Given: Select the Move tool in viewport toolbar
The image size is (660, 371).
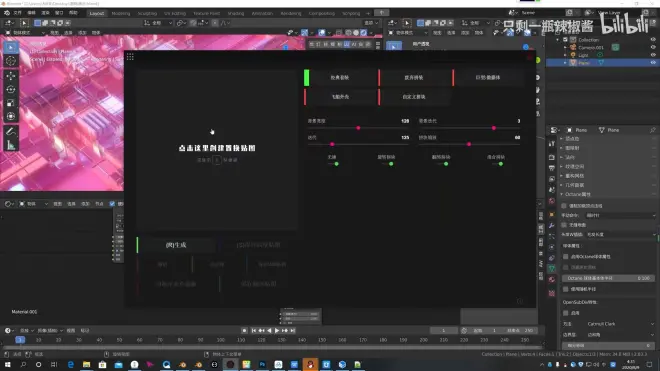Looking at the screenshot, I should point(11,76).
